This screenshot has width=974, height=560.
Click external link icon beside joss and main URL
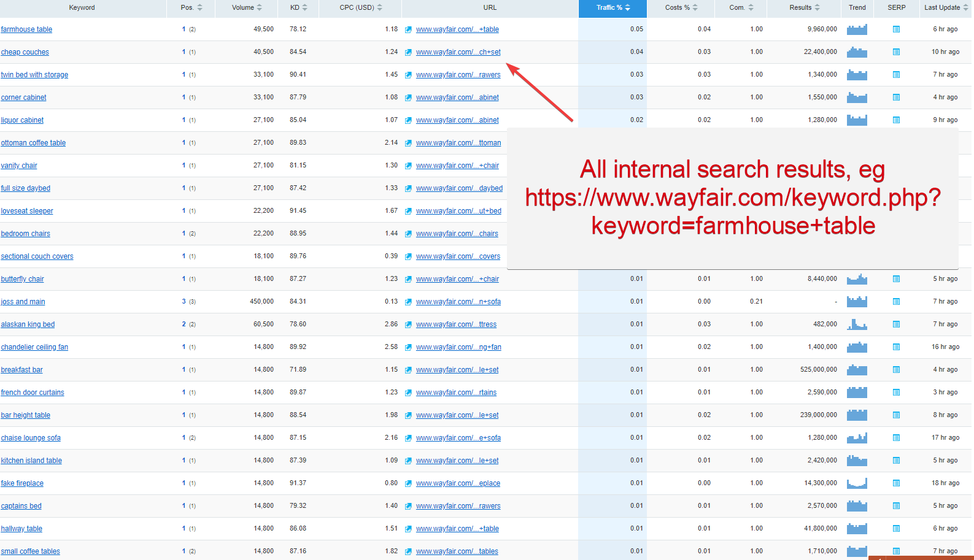coord(408,302)
